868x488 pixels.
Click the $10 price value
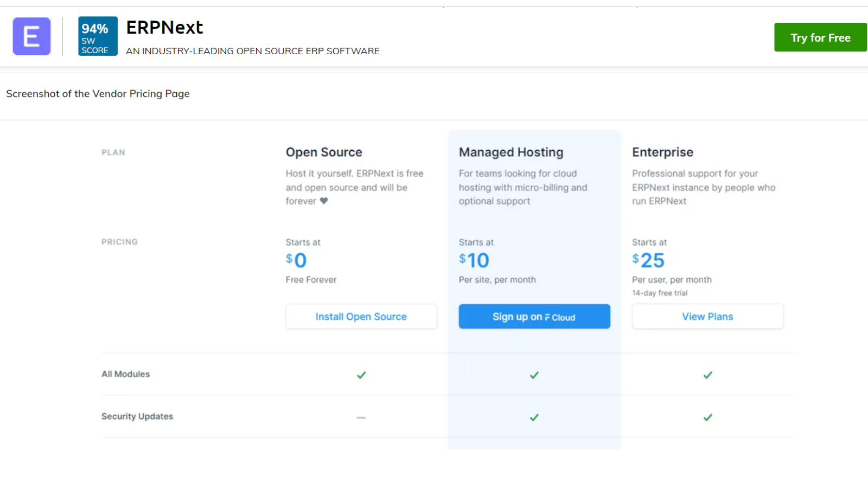[474, 260]
